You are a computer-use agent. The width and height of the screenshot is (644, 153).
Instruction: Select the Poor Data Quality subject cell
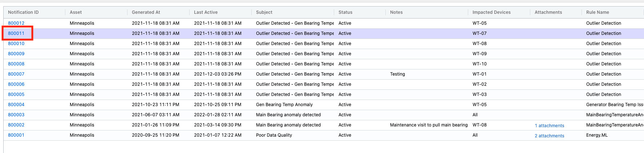[x=274, y=135]
